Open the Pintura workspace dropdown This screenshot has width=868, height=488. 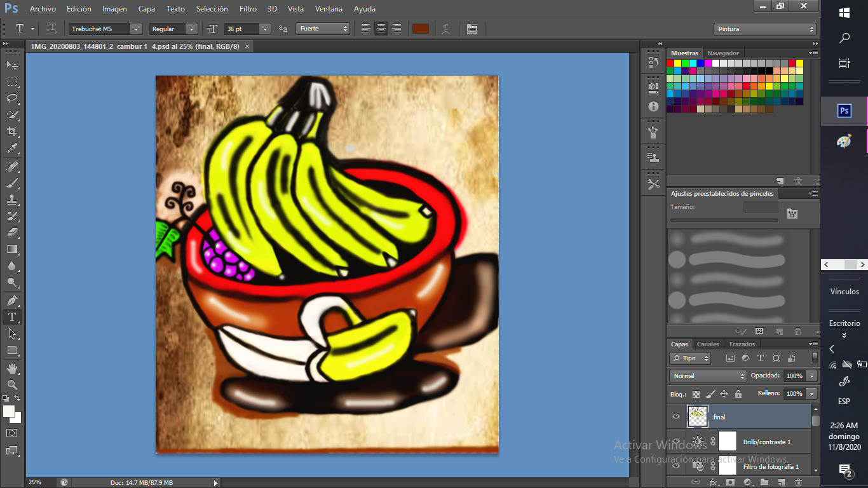point(764,29)
